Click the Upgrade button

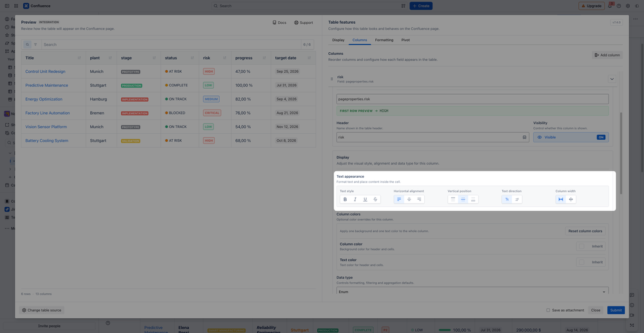pos(591,6)
